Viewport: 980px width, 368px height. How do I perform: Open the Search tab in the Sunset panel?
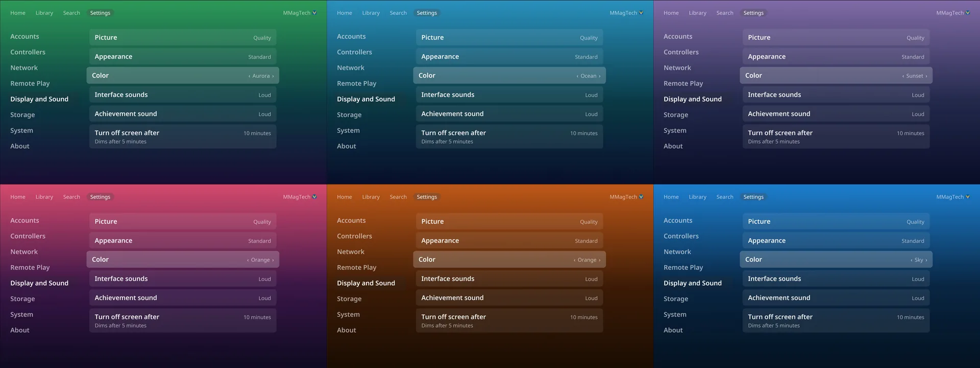tap(725, 13)
